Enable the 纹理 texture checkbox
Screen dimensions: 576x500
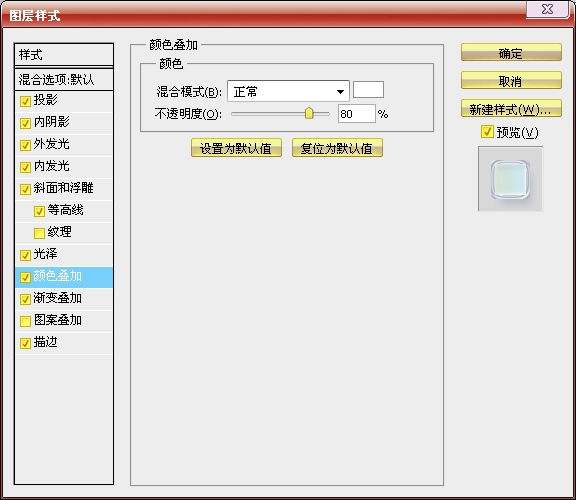39,233
